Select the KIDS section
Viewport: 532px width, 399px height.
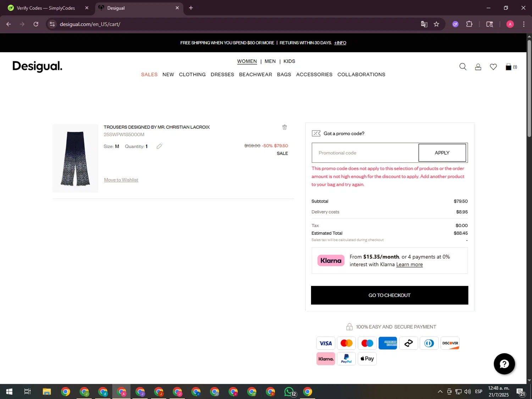coord(289,61)
